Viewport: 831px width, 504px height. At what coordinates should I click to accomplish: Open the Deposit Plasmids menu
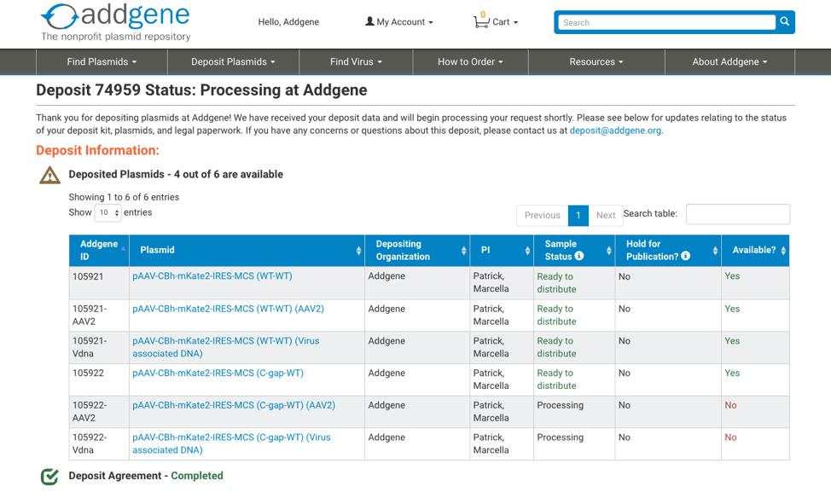coord(233,62)
